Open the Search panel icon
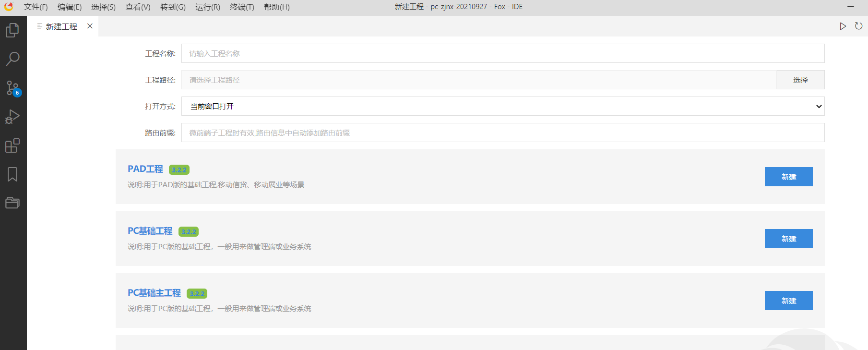The image size is (868, 350). pyautogui.click(x=12, y=59)
